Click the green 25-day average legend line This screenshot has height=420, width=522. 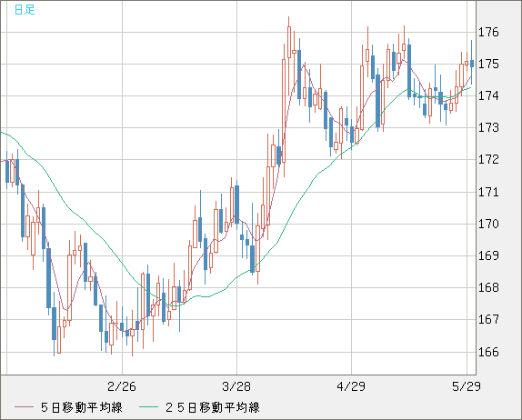click(x=148, y=407)
